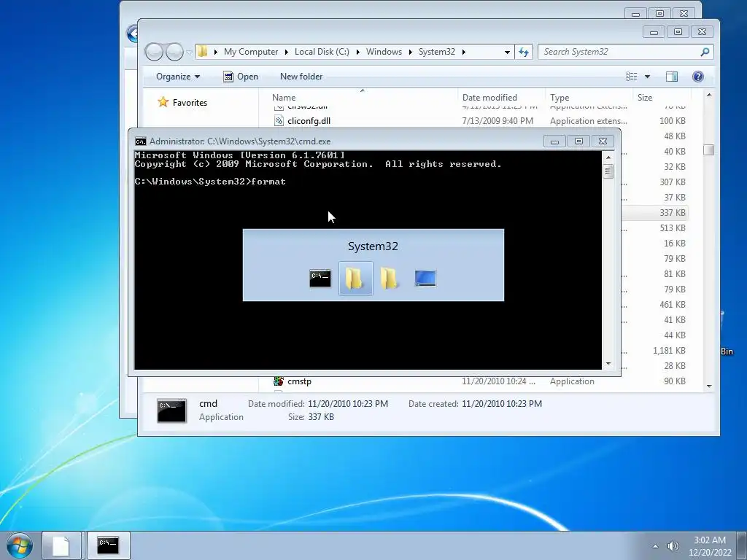This screenshot has width=747, height=560.
Task: Click cmd window system menu icon
Action: click(141, 141)
